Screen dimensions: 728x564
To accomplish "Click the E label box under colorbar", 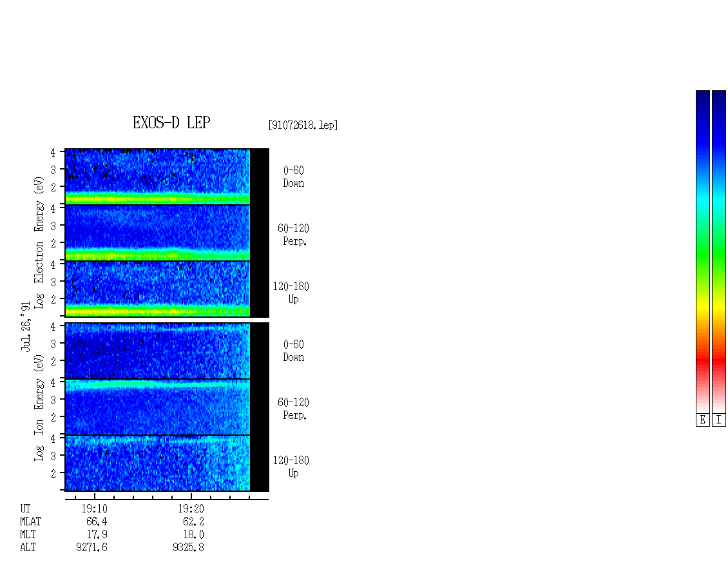I will (702, 420).
